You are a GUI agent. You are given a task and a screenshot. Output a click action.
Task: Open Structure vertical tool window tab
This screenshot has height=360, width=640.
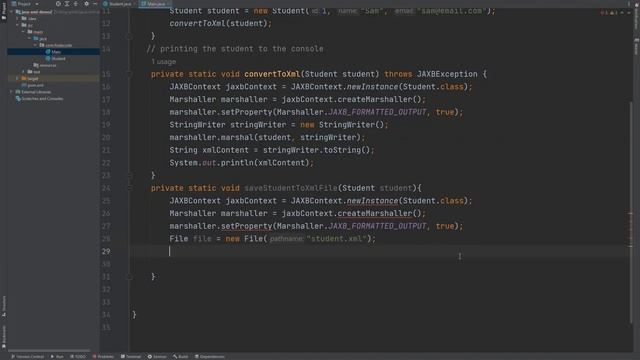[x=4, y=306]
